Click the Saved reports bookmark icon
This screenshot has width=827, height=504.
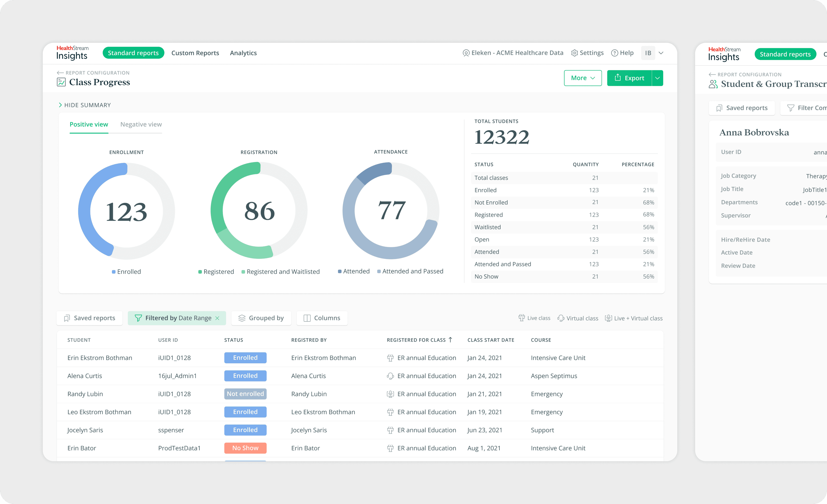click(67, 318)
